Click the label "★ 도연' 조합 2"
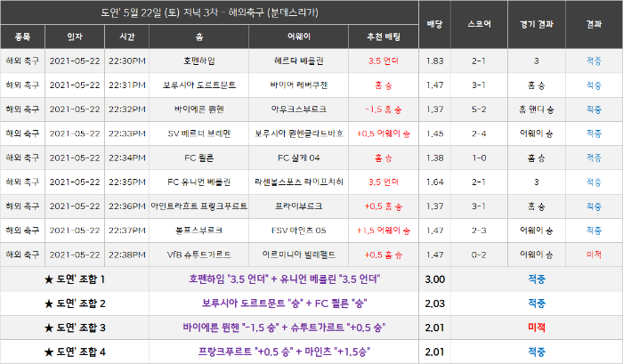Image resolution: width=623 pixels, height=364 pixels. (x=75, y=303)
